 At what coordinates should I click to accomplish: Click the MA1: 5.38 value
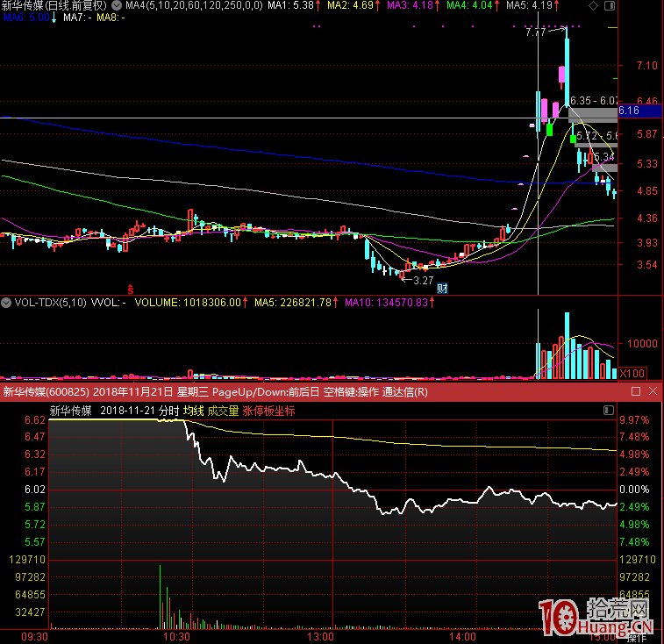pyautogui.click(x=294, y=5)
